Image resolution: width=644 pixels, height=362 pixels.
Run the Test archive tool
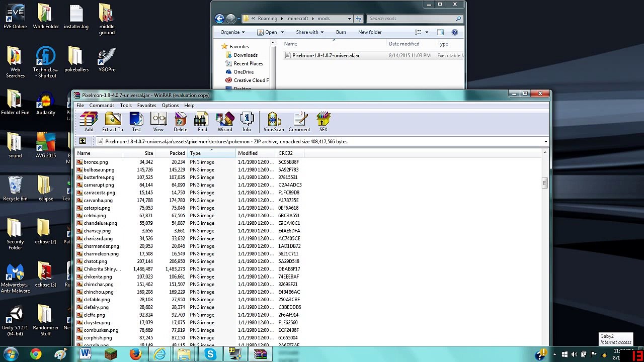(x=136, y=122)
